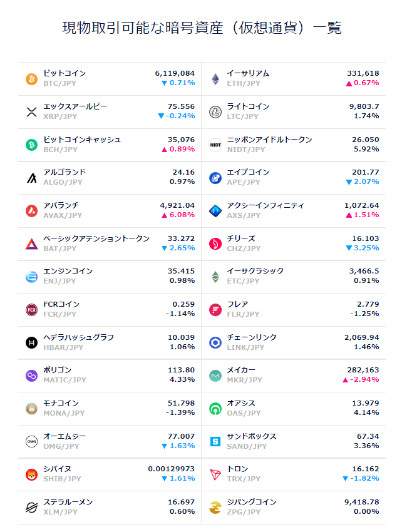
Task: Select the アクシーインフィニティ AXS entry
Action: 294,211
